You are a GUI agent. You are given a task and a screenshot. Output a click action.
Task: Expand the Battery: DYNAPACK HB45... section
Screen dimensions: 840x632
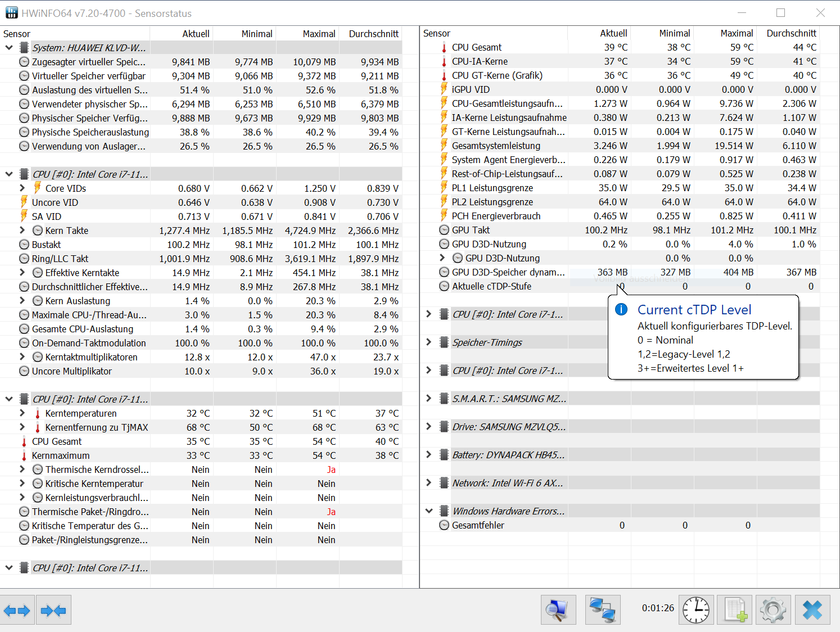tap(429, 454)
